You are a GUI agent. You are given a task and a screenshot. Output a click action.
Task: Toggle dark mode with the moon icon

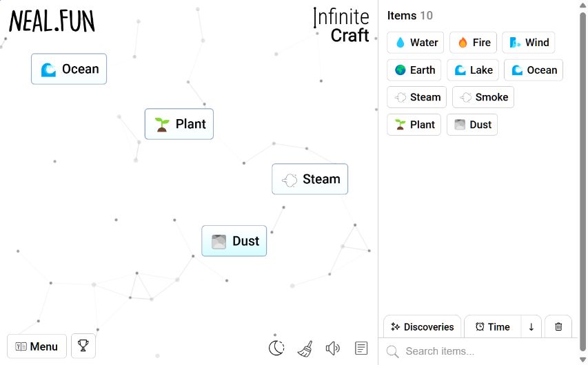pos(276,348)
